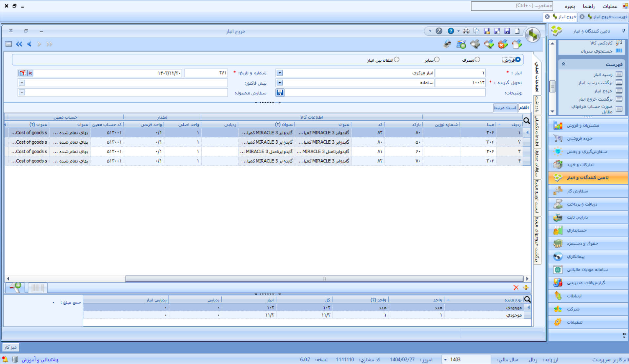This screenshot has height=364, width=629.
Task: Open the fiscal year 1403 dropdown
Action: [x=445, y=360]
